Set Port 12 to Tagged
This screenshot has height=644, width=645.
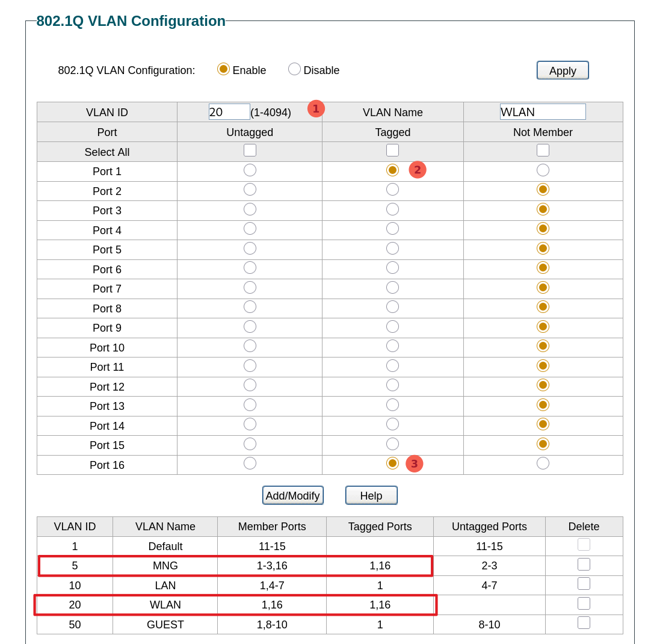point(392,385)
